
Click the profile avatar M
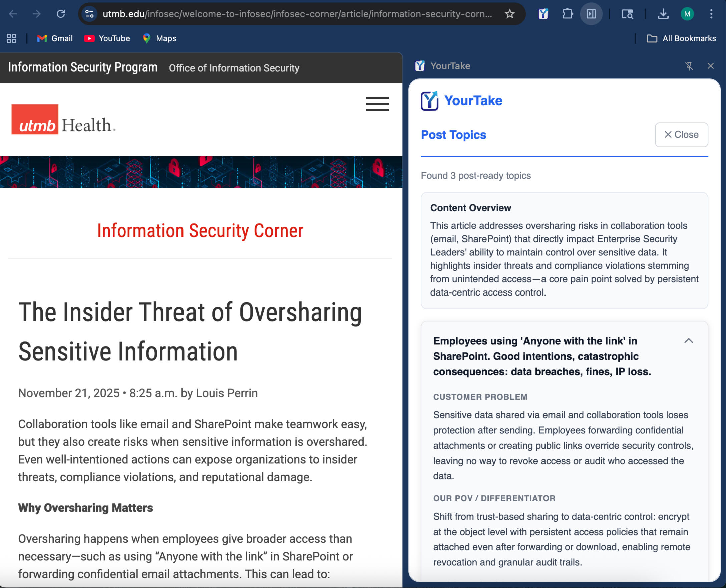pos(687,14)
